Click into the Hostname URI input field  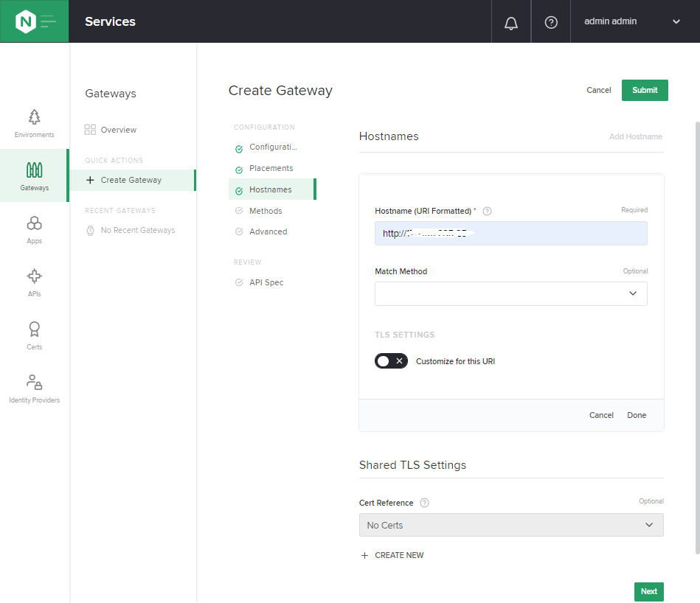coord(510,233)
